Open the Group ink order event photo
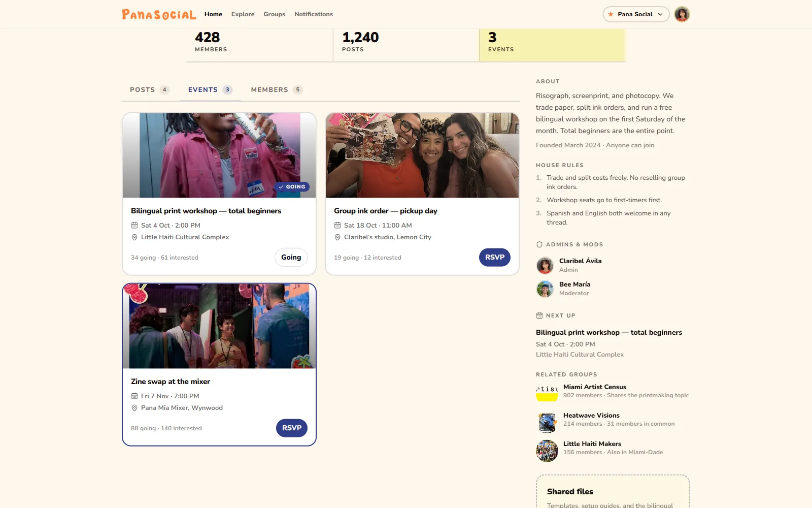 pyautogui.click(x=422, y=155)
